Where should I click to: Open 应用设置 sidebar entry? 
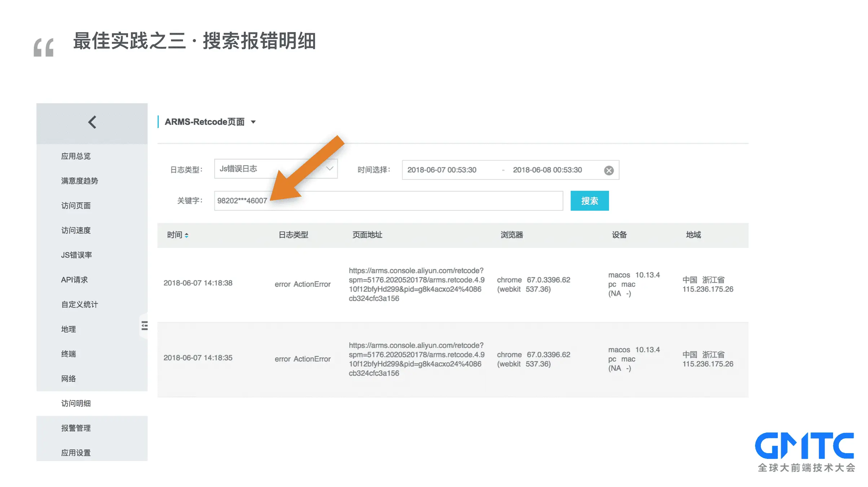(76, 453)
